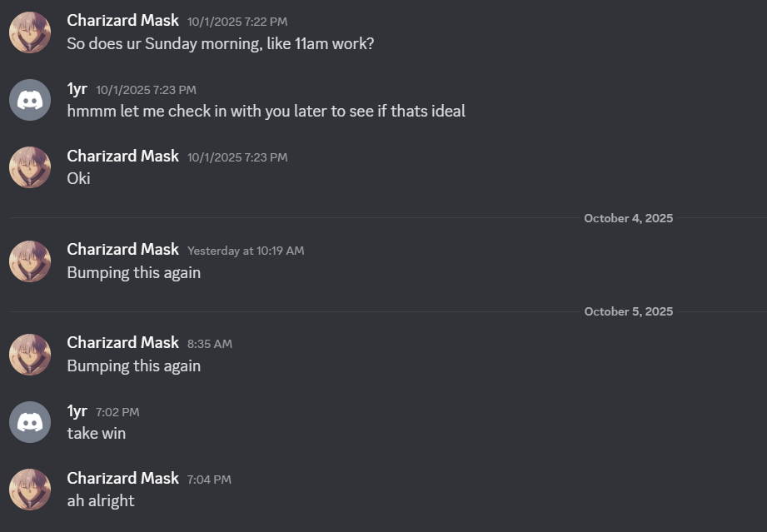Click Charizard Mask's avatar beside the 11am question
This screenshot has width=767, height=532.
(x=30, y=32)
